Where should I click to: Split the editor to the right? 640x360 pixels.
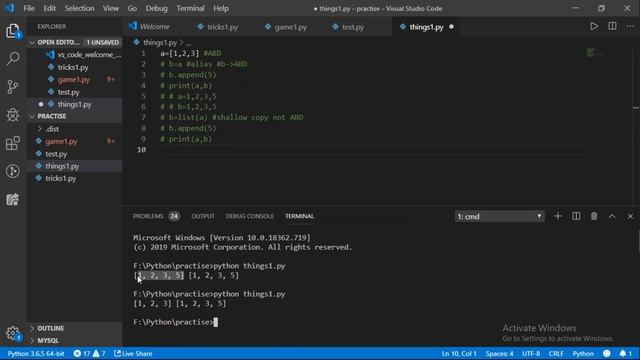coord(612,27)
